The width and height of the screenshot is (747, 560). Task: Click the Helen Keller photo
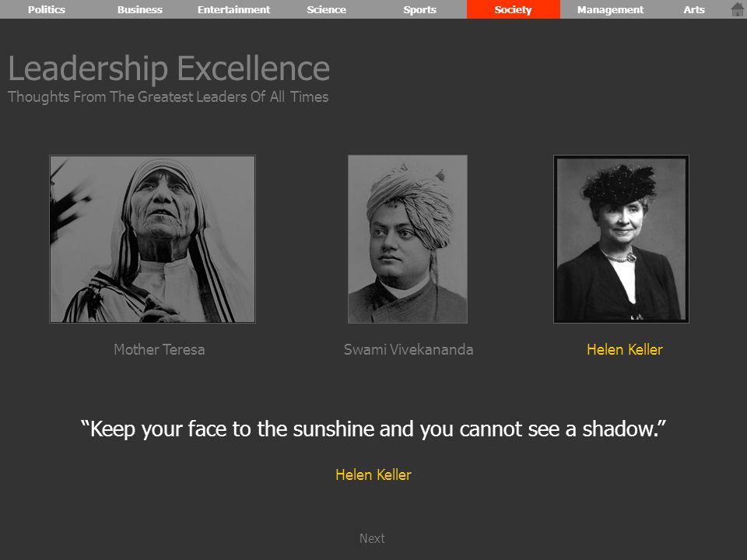click(621, 239)
